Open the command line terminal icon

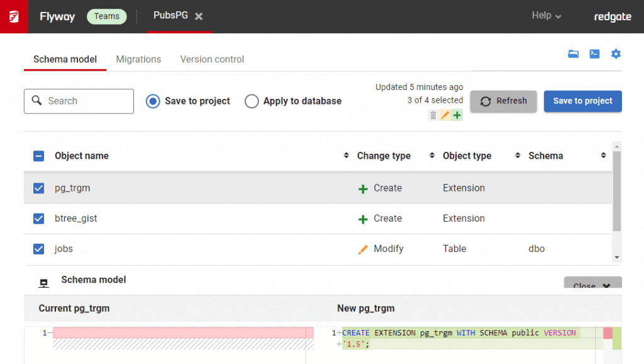click(594, 54)
